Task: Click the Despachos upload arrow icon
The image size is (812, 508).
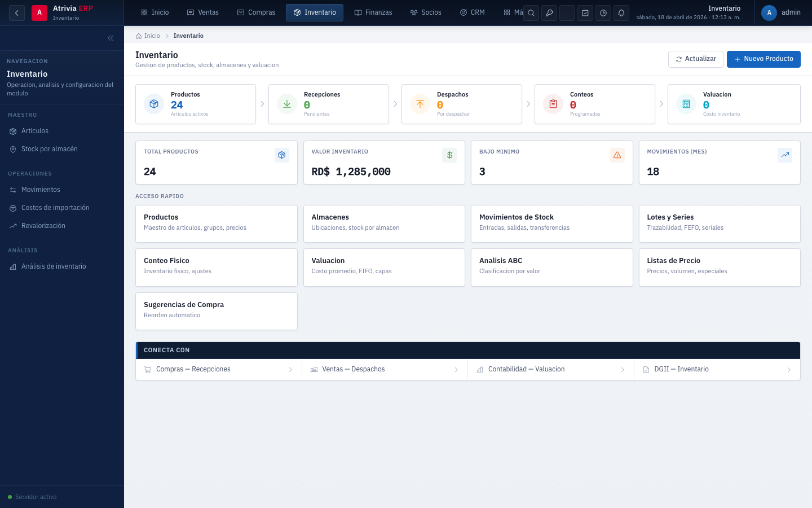Action: point(420,104)
